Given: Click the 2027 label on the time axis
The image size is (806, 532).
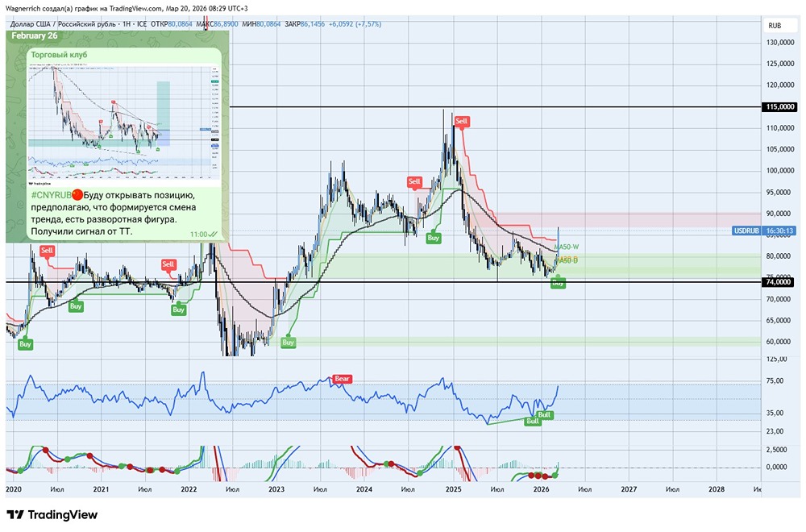Looking at the screenshot, I should click(629, 489).
